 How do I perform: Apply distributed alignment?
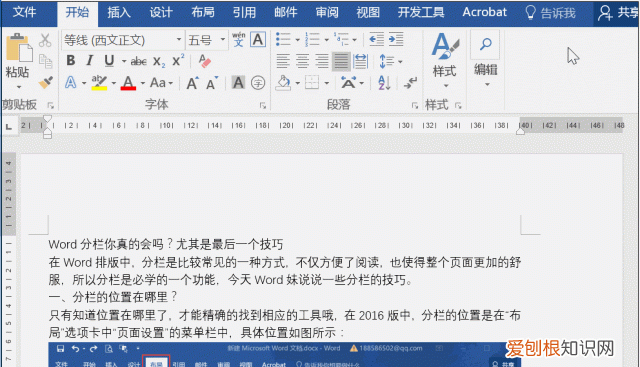[361, 61]
